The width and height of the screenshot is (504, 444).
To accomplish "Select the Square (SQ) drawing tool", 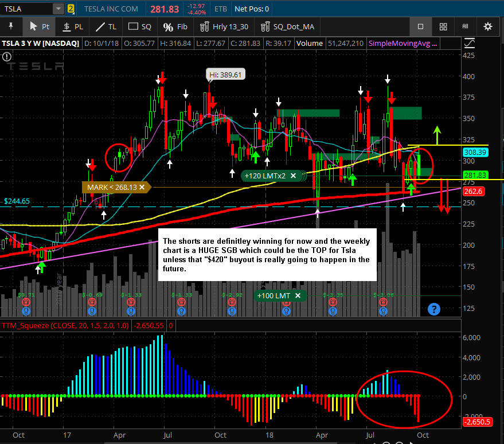I will point(140,26).
